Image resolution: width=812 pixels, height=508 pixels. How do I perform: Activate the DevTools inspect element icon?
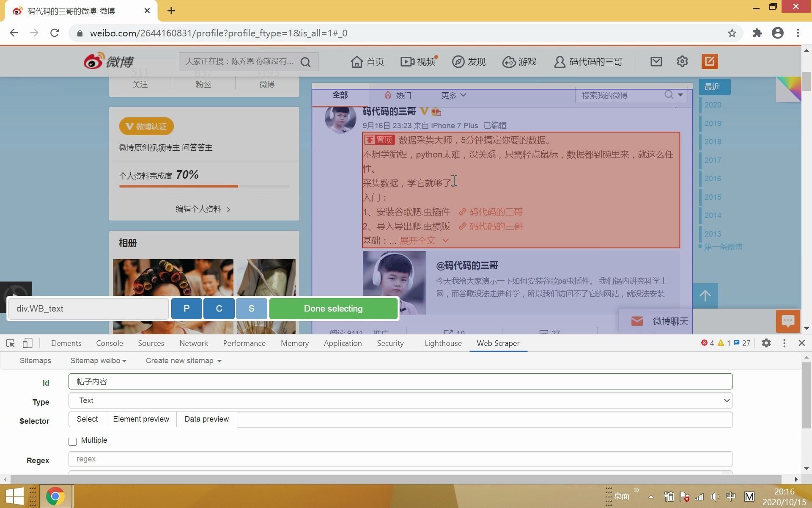[11, 343]
